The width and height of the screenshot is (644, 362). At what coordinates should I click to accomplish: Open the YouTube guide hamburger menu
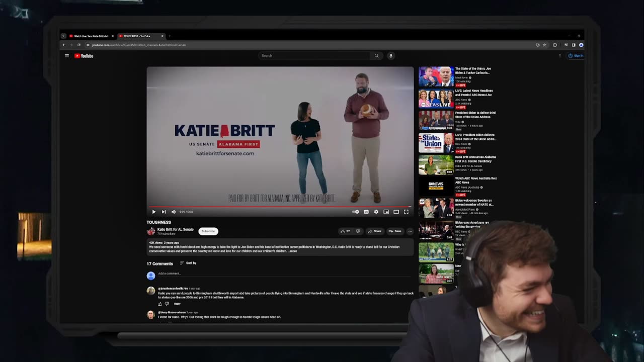click(x=66, y=56)
